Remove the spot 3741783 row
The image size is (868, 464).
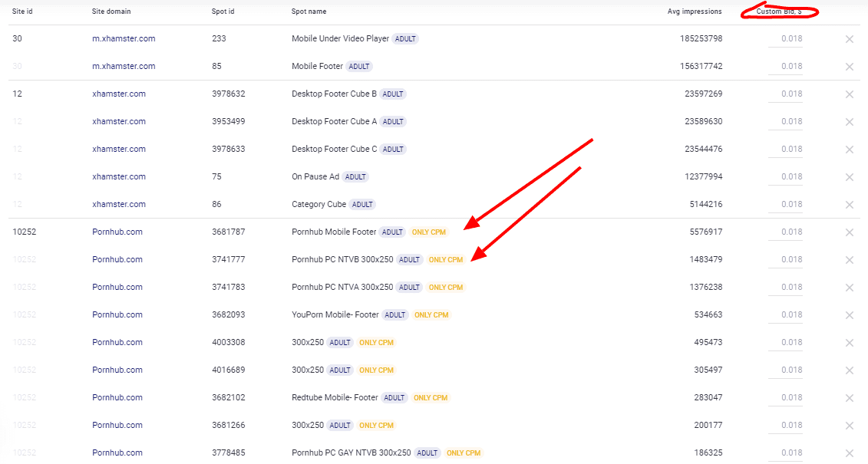(x=849, y=288)
